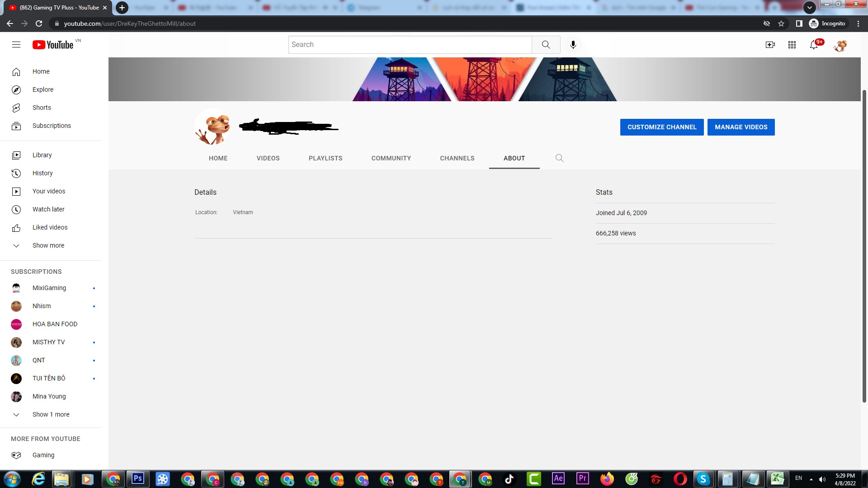Open the notifications bell
Screen dimensions: 868x488
click(x=814, y=45)
